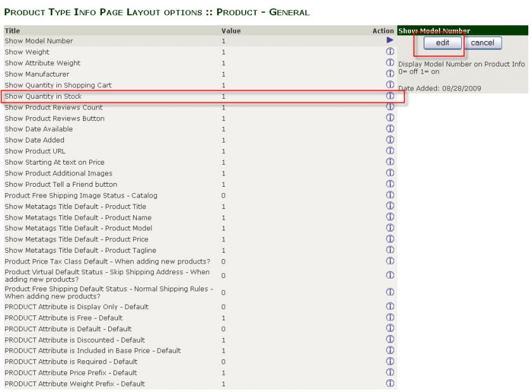532x392 pixels.
Task: Select the Show Quantity in Shopping Cart row
Action: (58, 85)
